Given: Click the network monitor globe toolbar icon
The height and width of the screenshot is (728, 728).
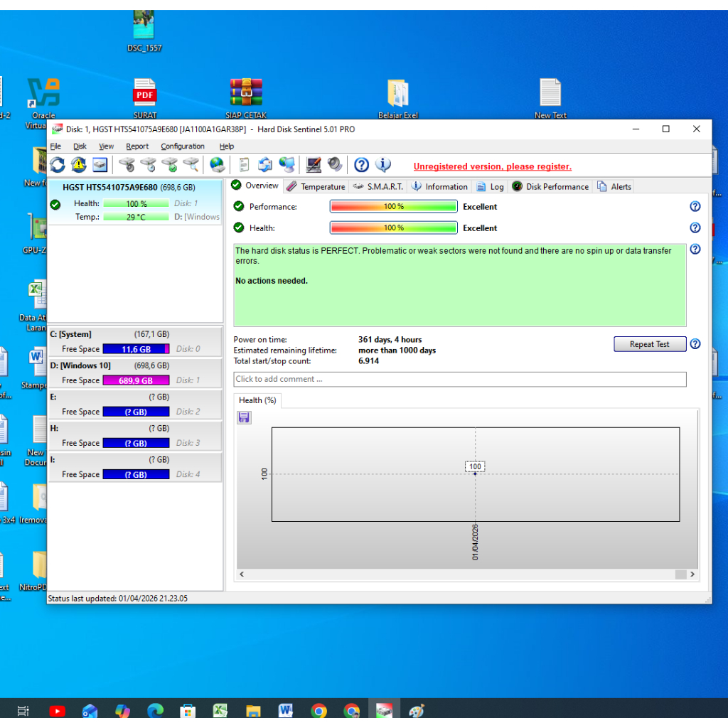Looking at the screenshot, I should tap(287, 165).
